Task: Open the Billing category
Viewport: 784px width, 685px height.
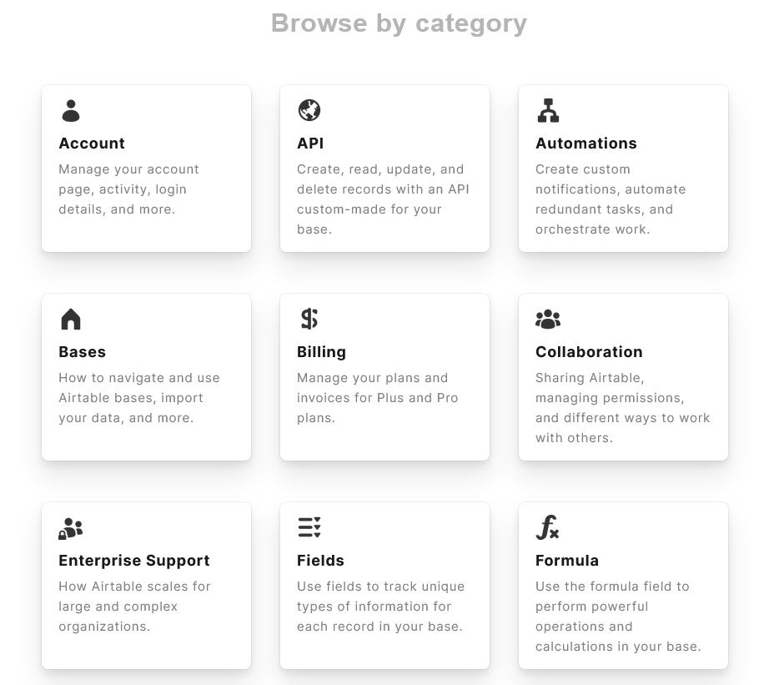Action: 322,352
